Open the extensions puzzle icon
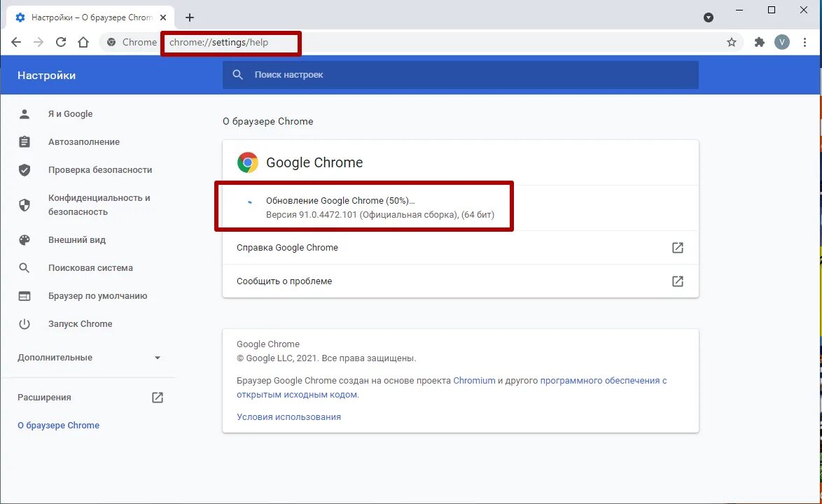 (x=759, y=43)
